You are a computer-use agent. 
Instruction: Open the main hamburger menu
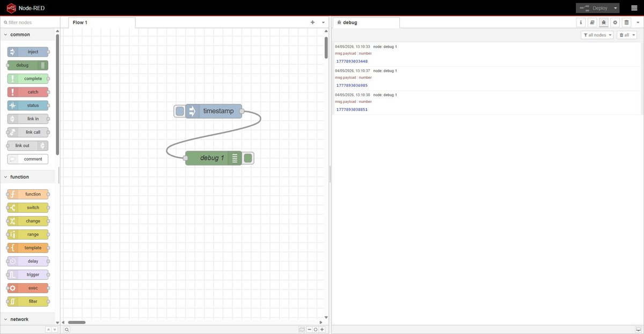click(634, 8)
